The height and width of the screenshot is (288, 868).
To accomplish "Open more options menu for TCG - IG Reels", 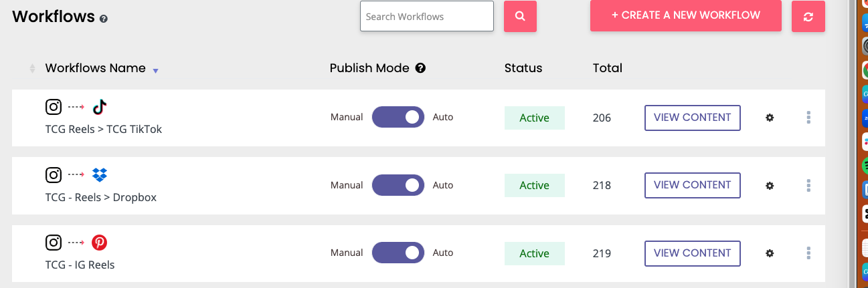I will pos(808,253).
